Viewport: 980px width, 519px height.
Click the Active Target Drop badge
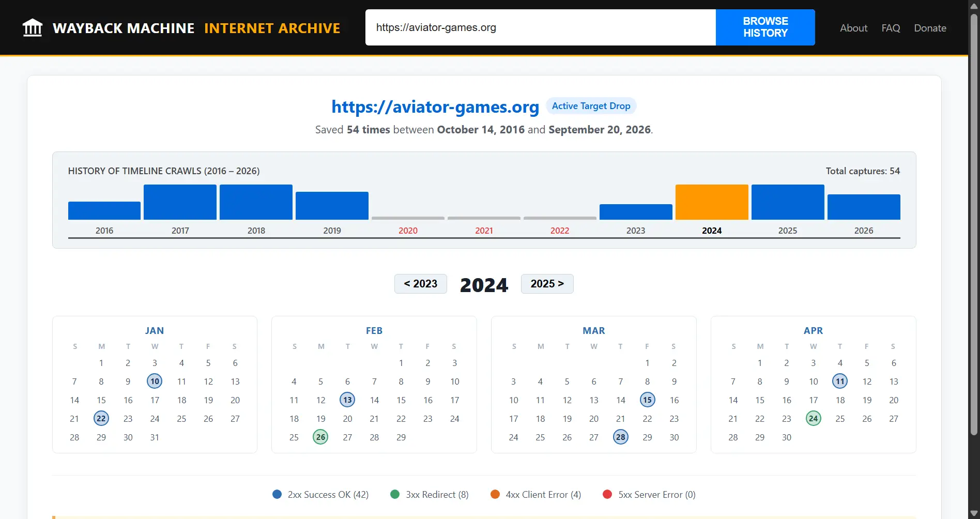(x=591, y=106)
